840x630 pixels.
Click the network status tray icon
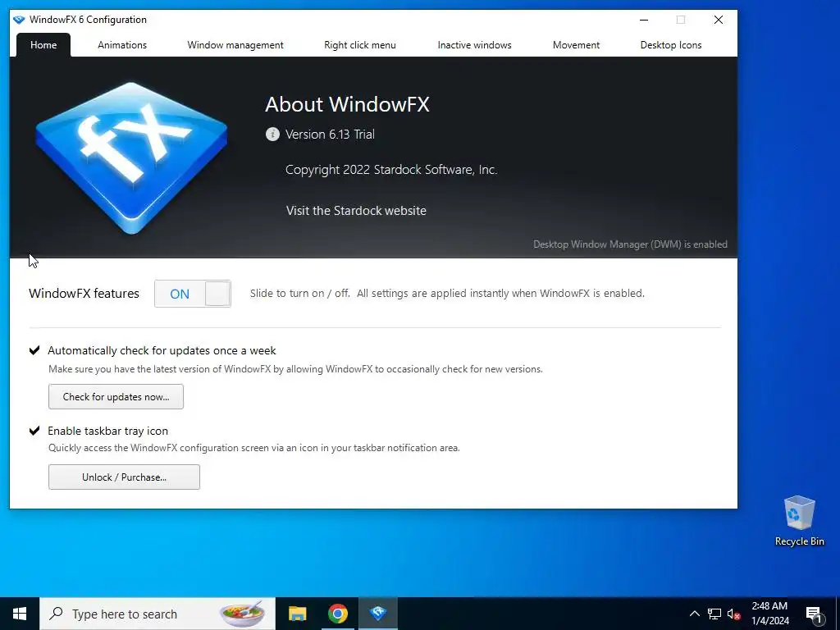pyautogui.click(x=714, y=614)
